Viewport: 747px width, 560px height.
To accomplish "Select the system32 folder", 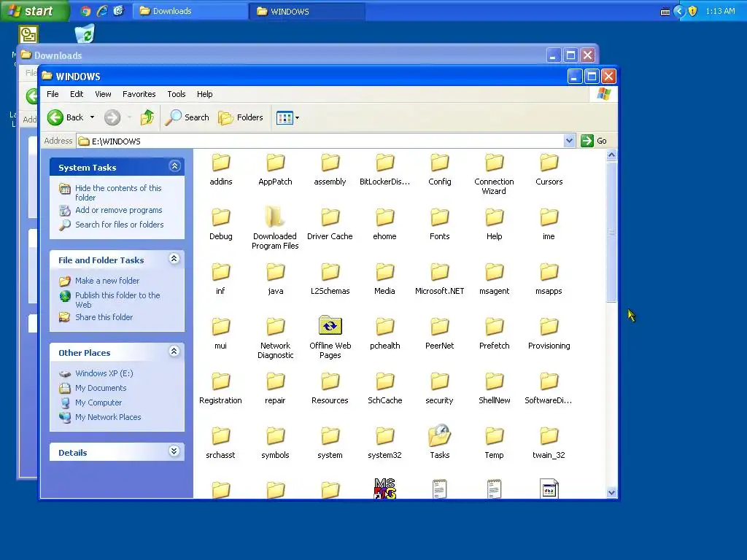I will 384,443.
